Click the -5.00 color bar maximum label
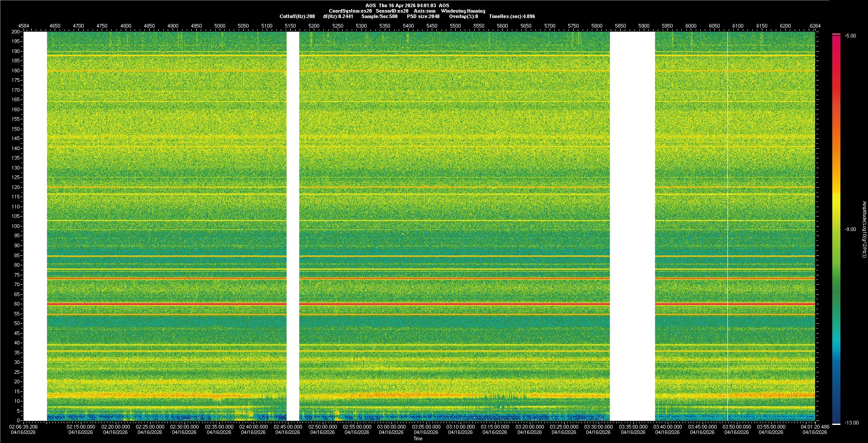This screenshot has height=443, width=868. 850,36
